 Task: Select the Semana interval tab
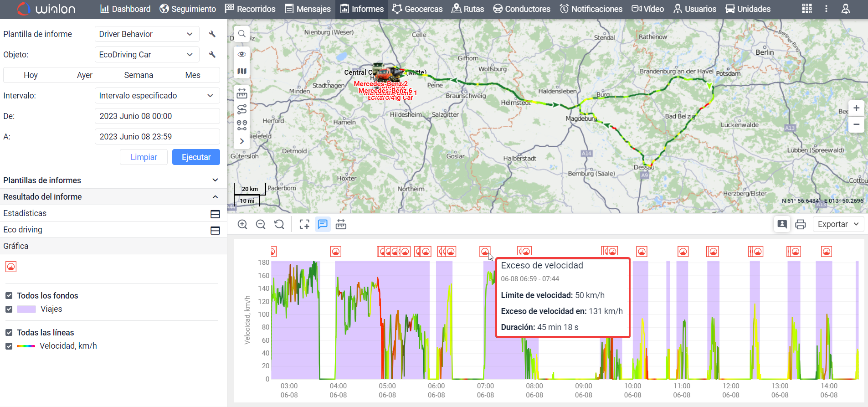[139, 75]
